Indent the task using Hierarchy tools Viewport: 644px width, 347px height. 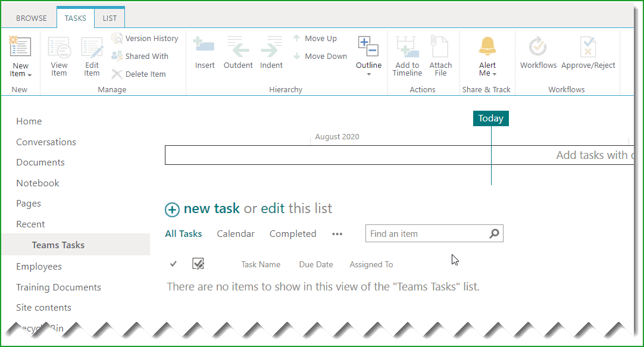[x=271, y=51]
